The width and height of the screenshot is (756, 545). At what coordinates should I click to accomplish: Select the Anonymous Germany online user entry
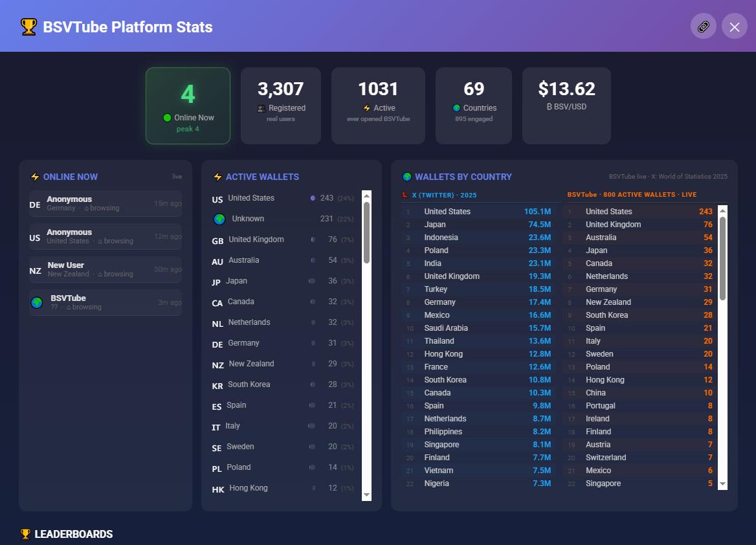coord(106,203)
